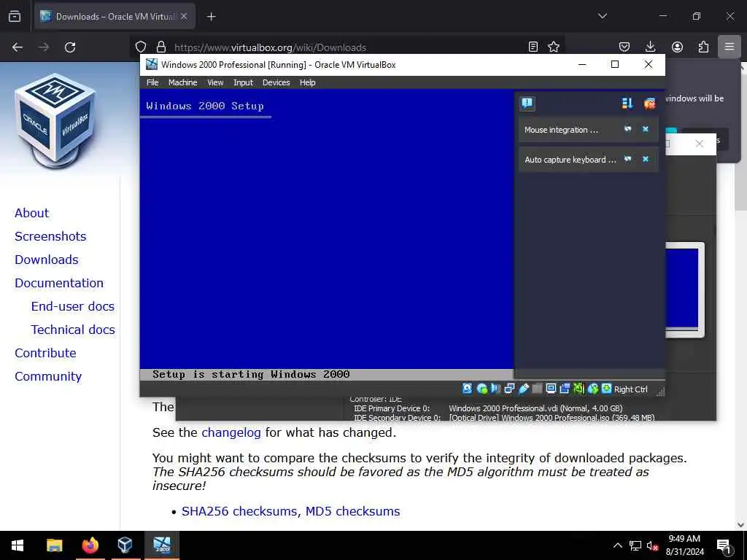Open the Devices menu
Image resolution: width=747 pixels, height=560 pixels.
[276, 82]
